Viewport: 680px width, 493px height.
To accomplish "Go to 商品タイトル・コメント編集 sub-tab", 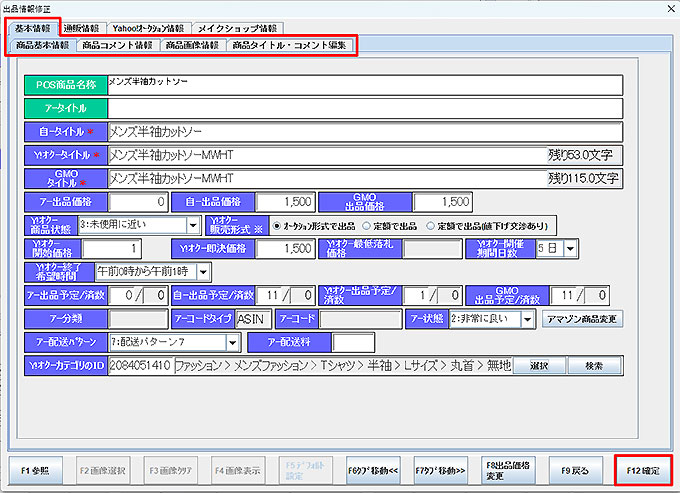I will coord(289,45).
